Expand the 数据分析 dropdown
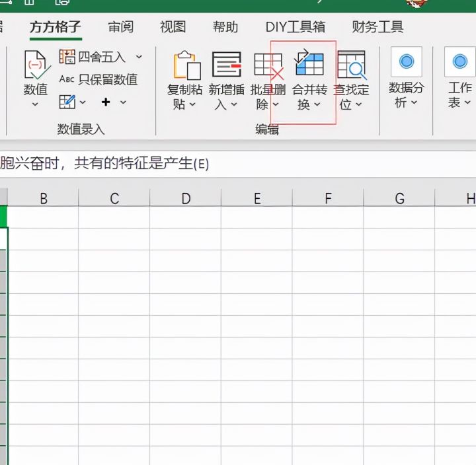476x465 pixels. [415, 103]
